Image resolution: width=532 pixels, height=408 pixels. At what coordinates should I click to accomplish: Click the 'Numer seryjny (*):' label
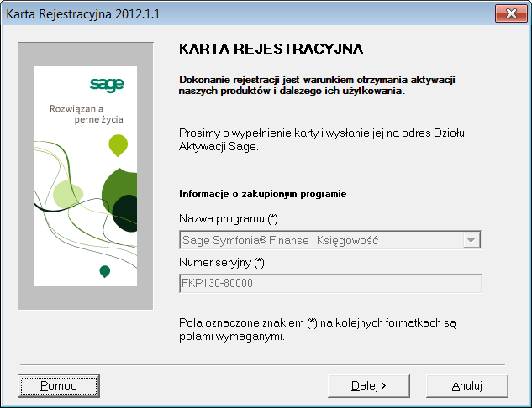(223, 263)
